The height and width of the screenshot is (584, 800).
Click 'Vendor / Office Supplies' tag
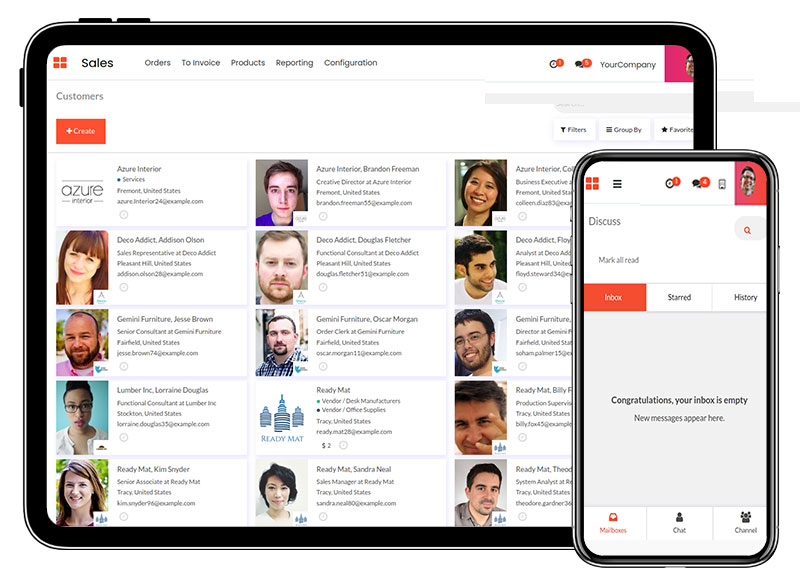point(354,410)
